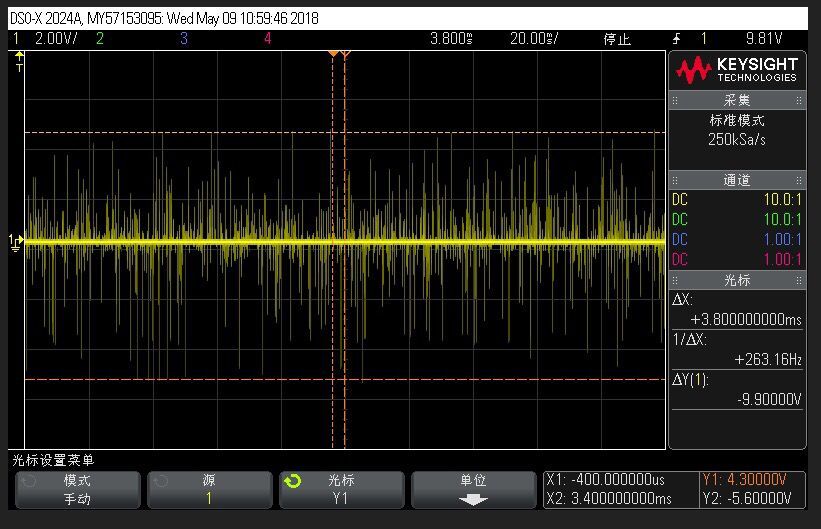Open the 源 source softkey

(209, 490)
